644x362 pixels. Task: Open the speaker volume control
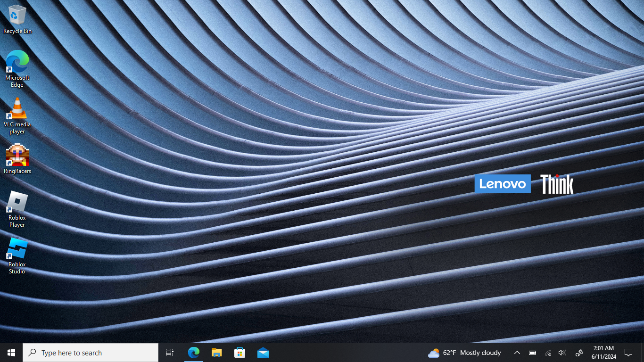coord(562,353)
